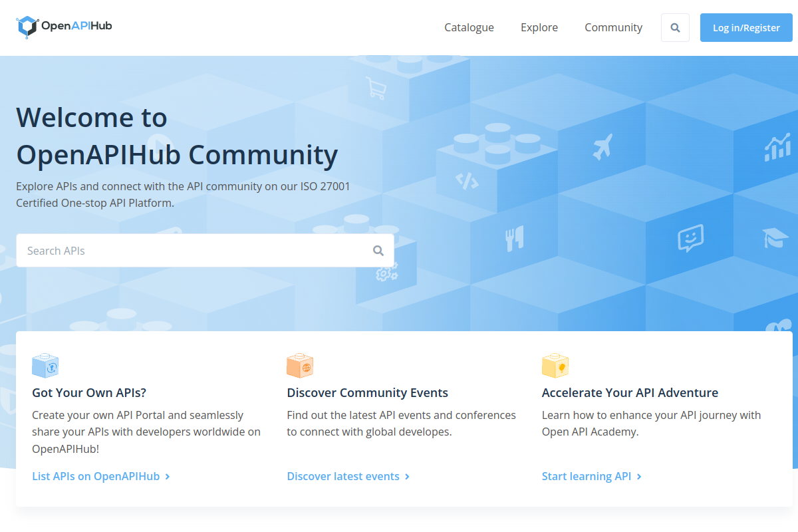Open the Catalogue menu
Viewport: 798px width, 532px height.
click(x=469, y=27)
